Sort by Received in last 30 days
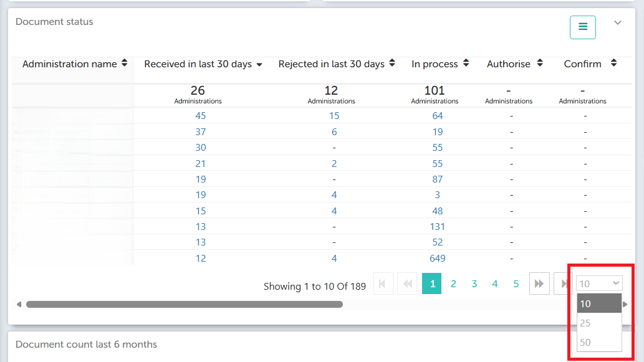Image resolution: width=644 pixels, height=362 pixels. [x=203, y=64]
